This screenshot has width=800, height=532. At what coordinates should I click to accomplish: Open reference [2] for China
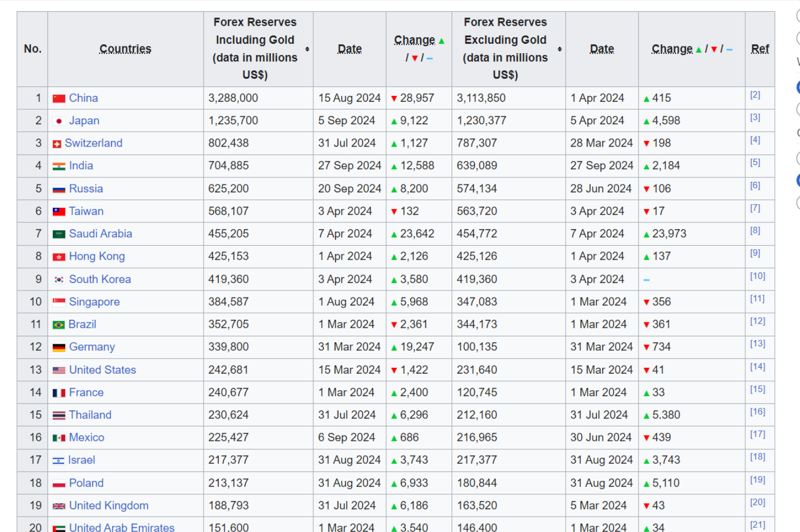(x=755, y=95)
